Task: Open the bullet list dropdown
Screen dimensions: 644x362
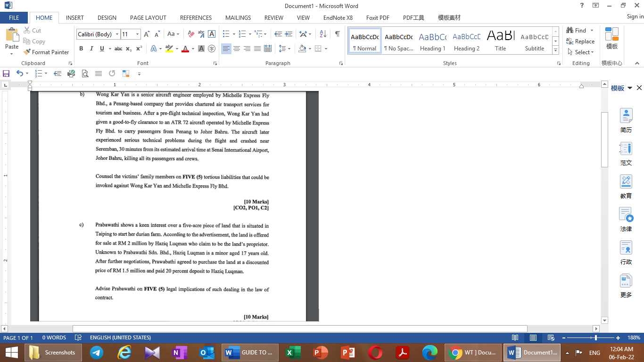Action: [x=233, y=33]
